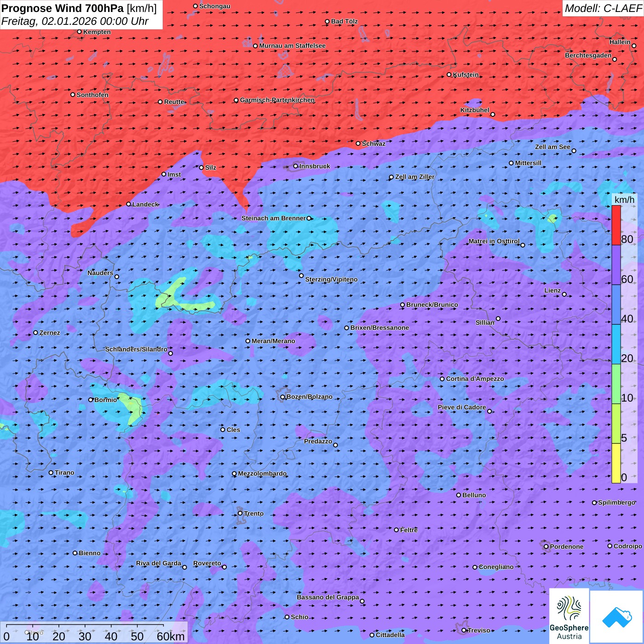Click the Lienz city marker
The height and width of the screenshot is (644, 644).
coord(564,294)
